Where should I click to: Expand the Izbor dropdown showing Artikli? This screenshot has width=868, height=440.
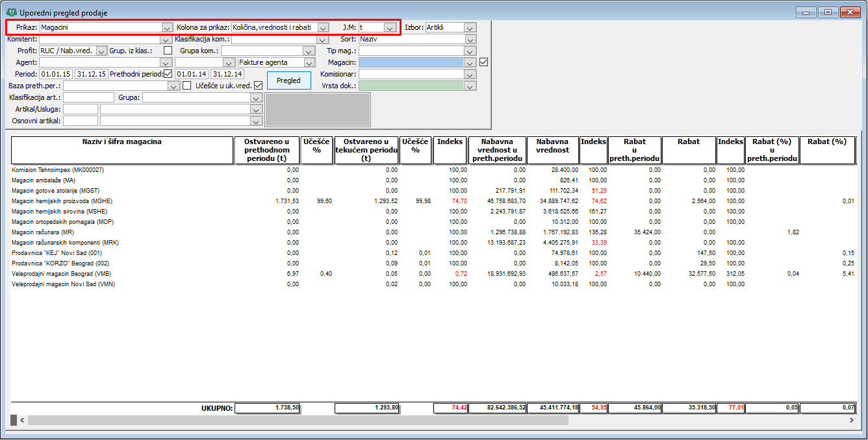[470, 28]
